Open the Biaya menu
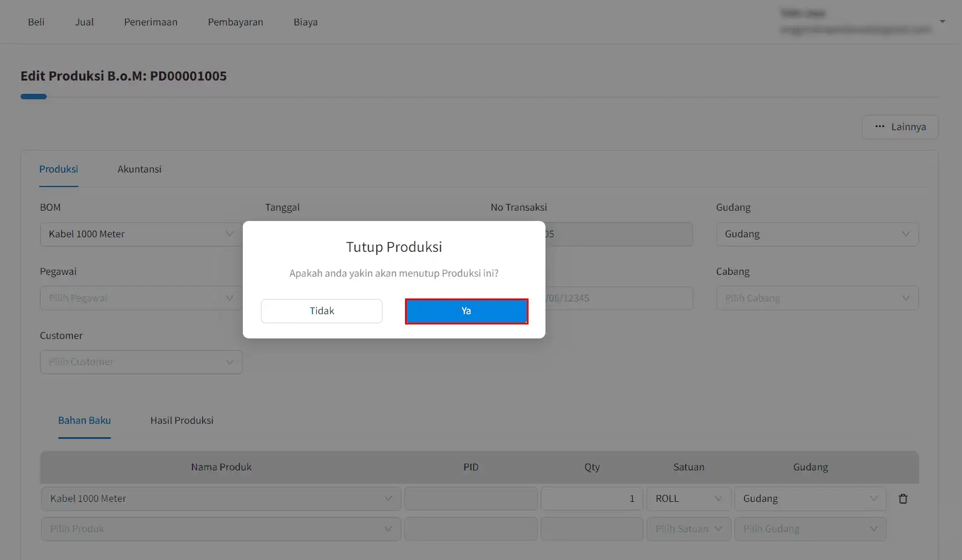The height and width of the screenshot is (560, 962). 306,22
